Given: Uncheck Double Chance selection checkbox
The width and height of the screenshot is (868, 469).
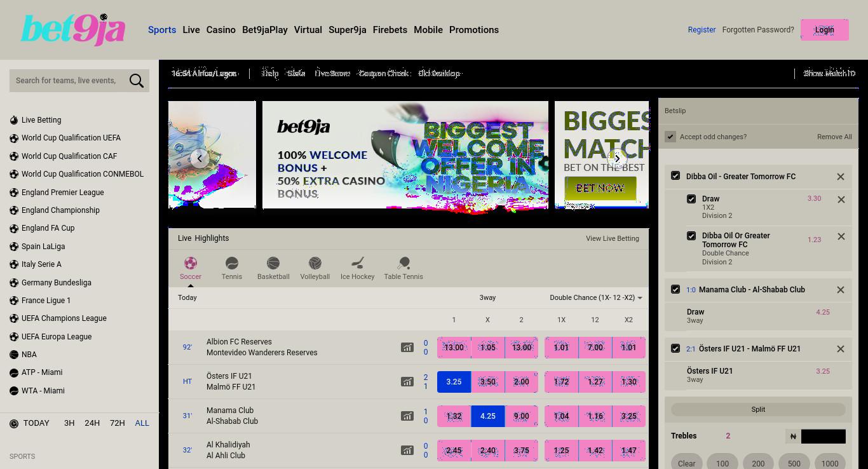Looking at the screenshot, I should pyautogui.click(x=691, y=236).
